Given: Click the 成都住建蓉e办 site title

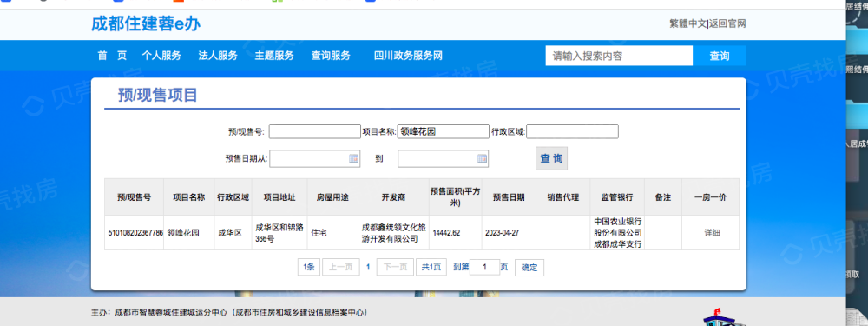Looking at the screenshot, I should 146,23.
